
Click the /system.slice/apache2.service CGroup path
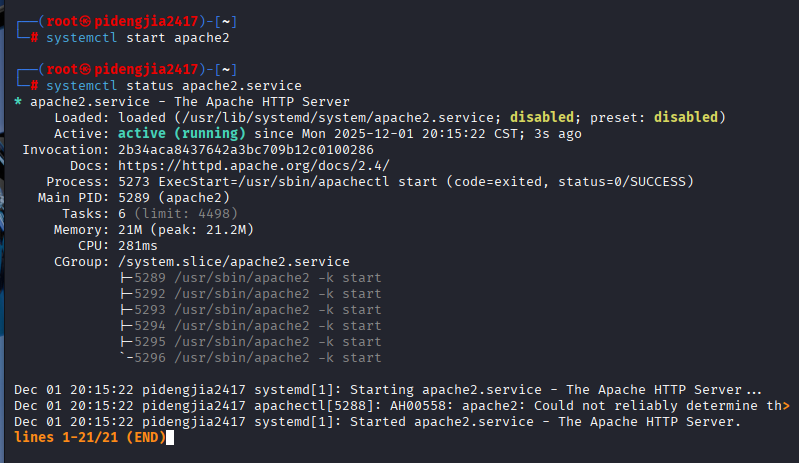(218, 261)
